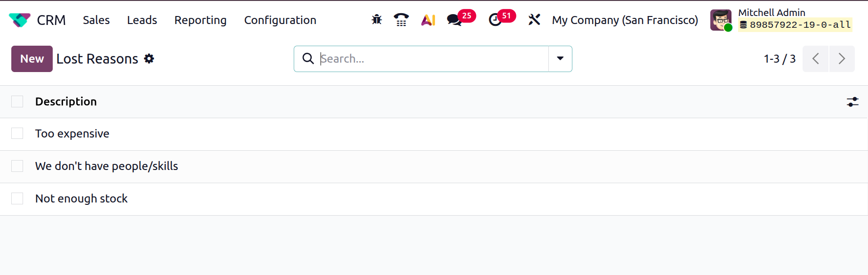The image size is (868, 275).
Task: Open the Lost Reasons gear actions menu
Action: click(149, 59)
